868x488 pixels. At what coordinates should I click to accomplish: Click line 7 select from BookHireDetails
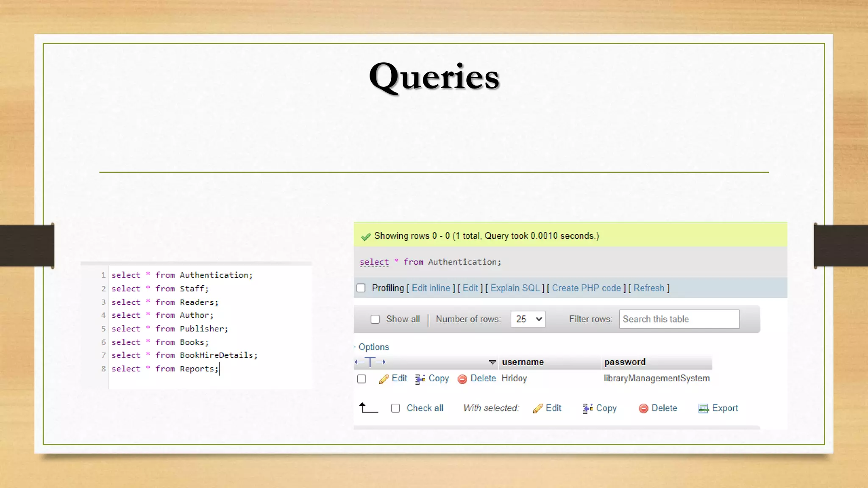pos(184,355)
